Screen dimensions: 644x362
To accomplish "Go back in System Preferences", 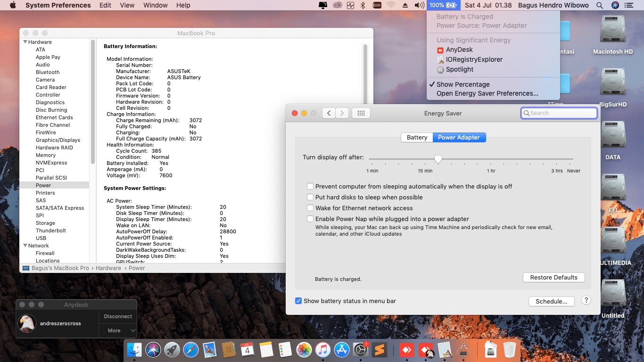I will tap(329, 113).
